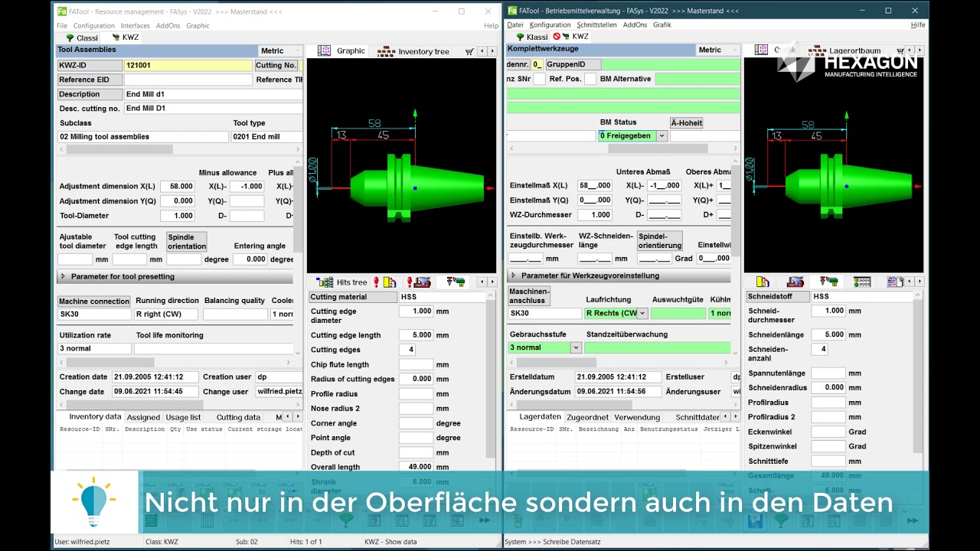The height and width of the screenshot is (551, 980).
Task: Click the Cutting material label button
Action: (x=353, y=297)
